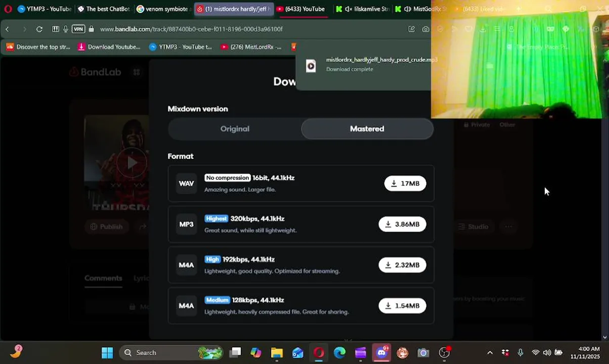609x364 pixels.
Task: Open Wi-Fi network settings in tray
Action: point(535,353)
